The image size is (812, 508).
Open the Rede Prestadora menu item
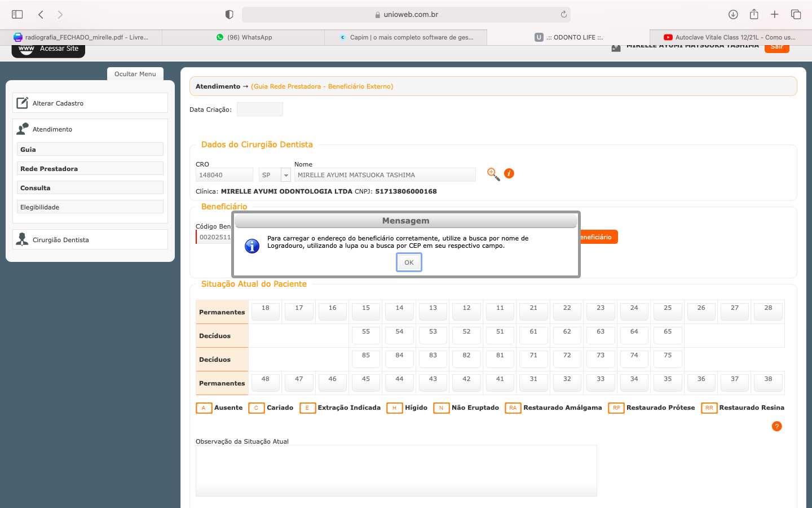coord(90,169)
